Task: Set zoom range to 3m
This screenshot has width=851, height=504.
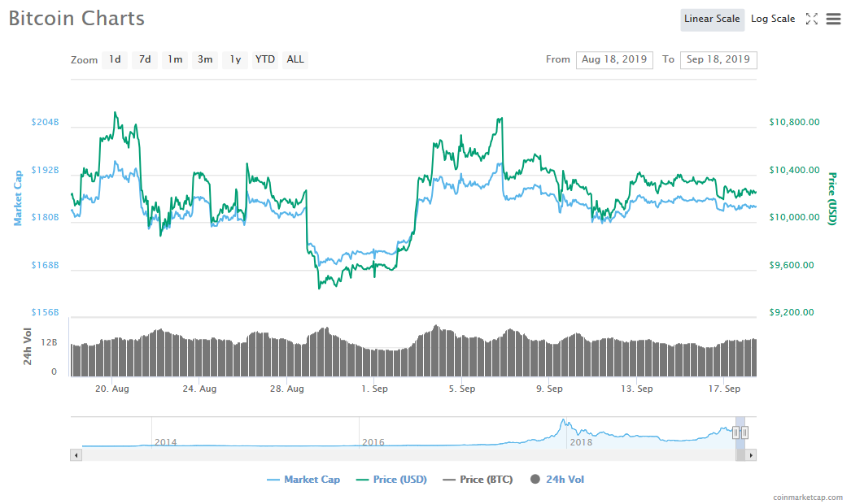Action: point(205,59)
